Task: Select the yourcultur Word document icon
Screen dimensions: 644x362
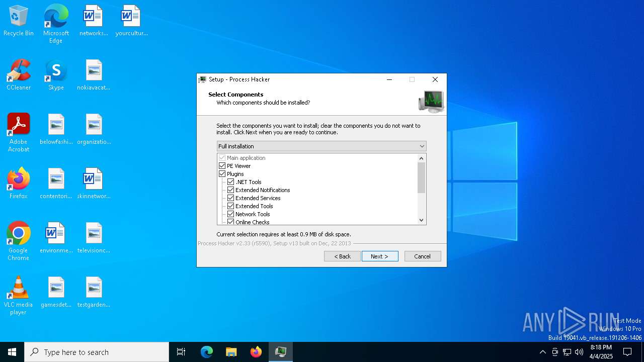Action: point(131,21)
